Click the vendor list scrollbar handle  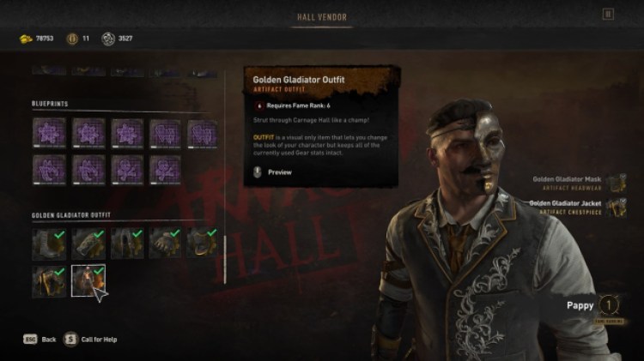pos(225,259)
